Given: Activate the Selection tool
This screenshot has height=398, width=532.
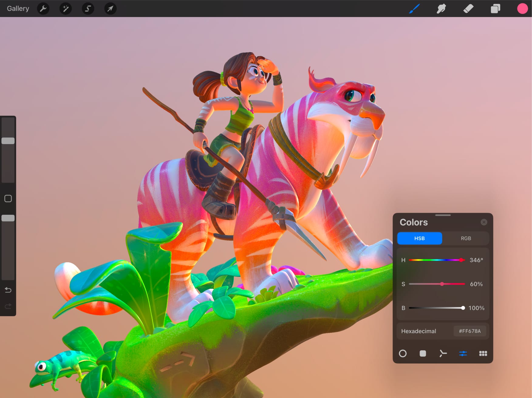Looking at the screenshot, I should click(88, 8).
